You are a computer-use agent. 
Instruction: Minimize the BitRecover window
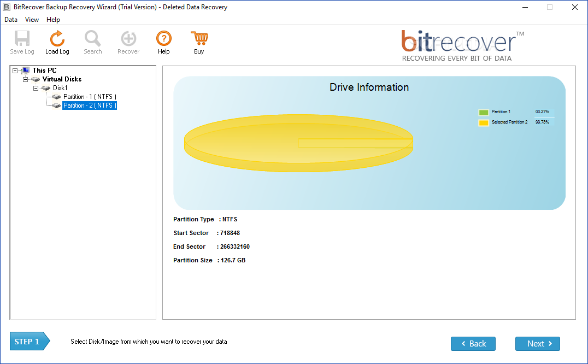[525, 7]
